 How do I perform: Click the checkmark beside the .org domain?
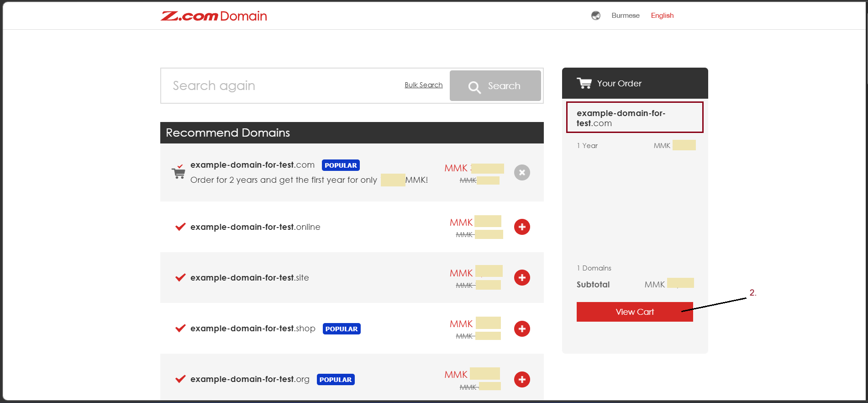pos(180,379)
